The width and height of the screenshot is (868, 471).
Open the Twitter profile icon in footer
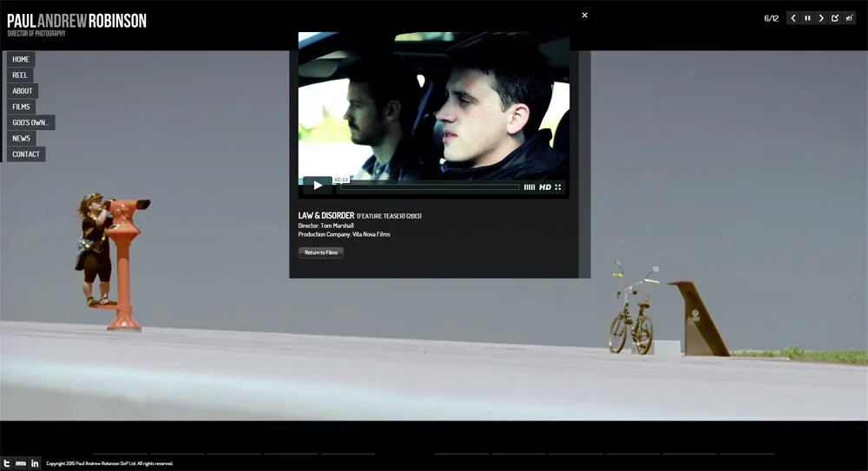tap(7, 463)
